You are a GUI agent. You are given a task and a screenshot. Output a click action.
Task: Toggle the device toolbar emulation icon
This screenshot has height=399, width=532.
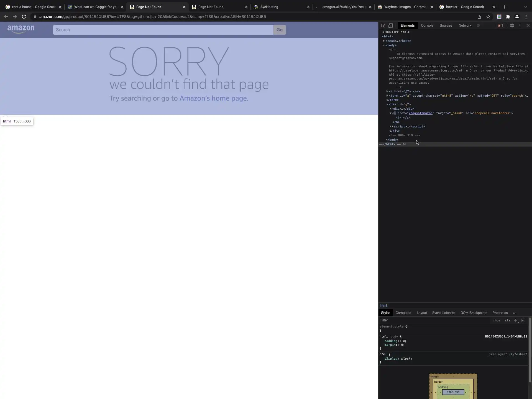pyautogui.click(x=390, y=25)
